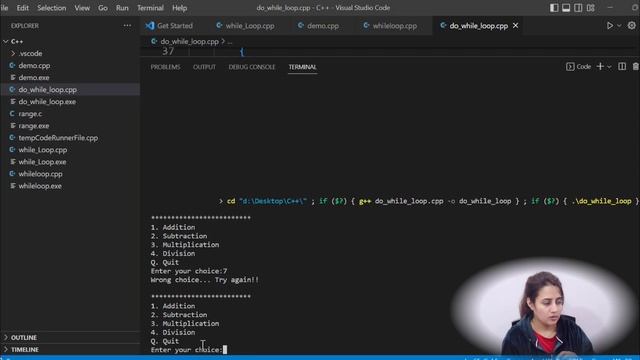
Task: Expand the OUTLINE section
Action: point(24,338)
